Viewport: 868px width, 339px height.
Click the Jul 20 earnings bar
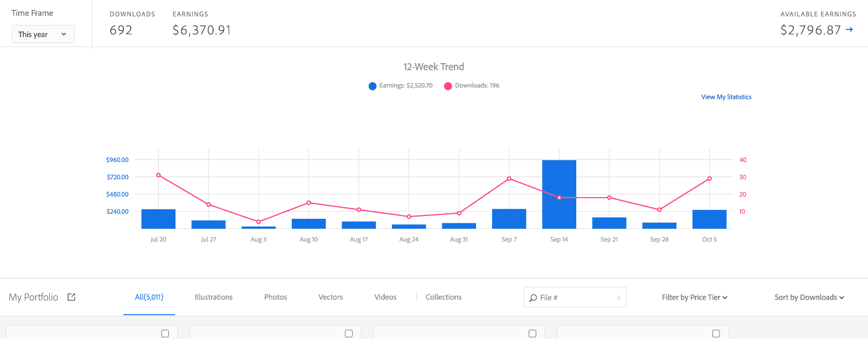[x=158, y=219]
